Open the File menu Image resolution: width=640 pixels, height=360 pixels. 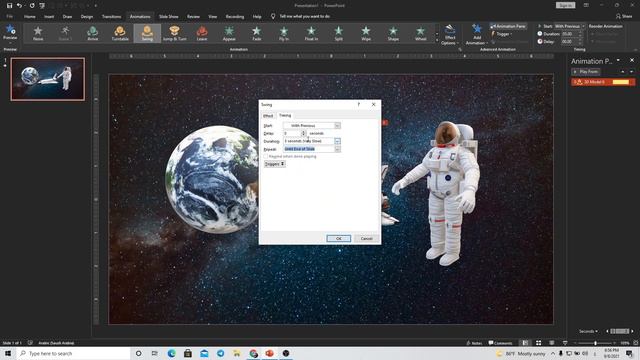pos(9,17)
